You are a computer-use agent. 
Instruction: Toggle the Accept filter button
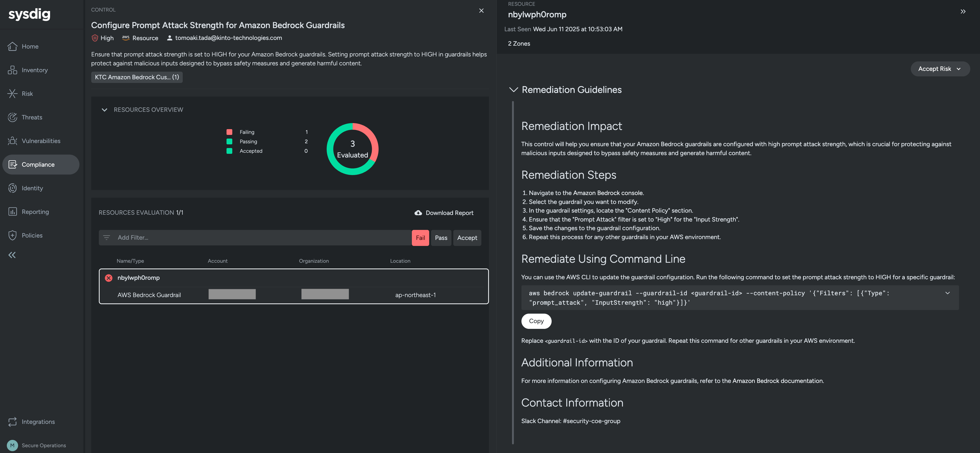(467, 238)
